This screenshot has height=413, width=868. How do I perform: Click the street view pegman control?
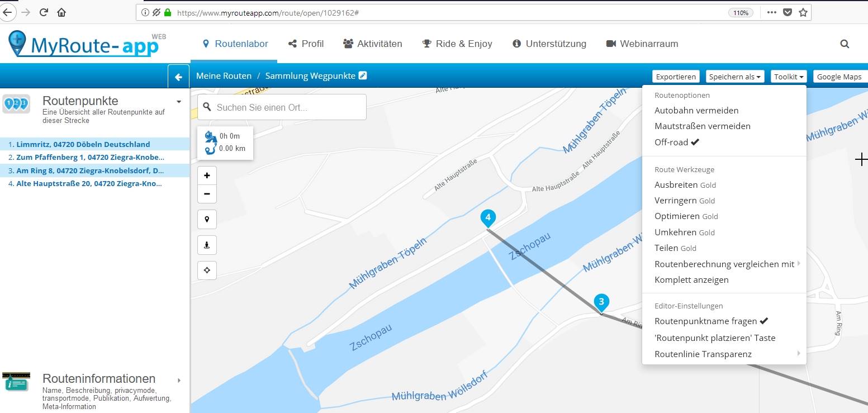pyautogui.click(x=207, y=245)
